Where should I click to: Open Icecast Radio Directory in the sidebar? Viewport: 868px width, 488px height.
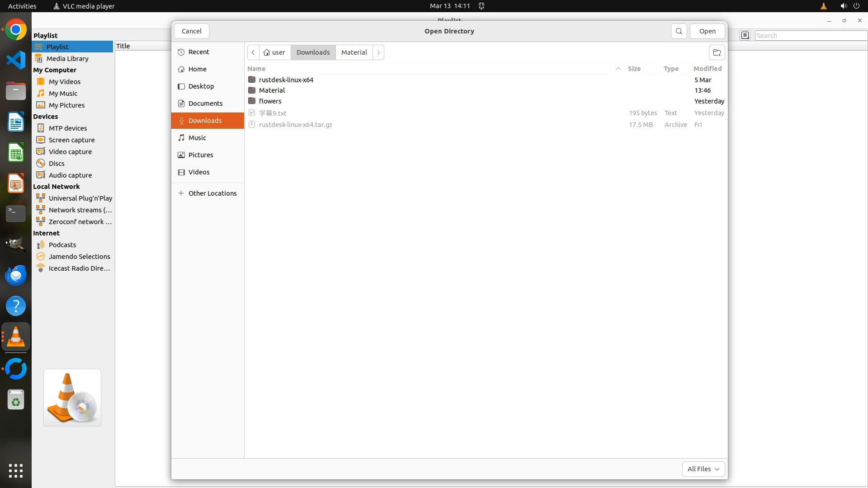79,268
